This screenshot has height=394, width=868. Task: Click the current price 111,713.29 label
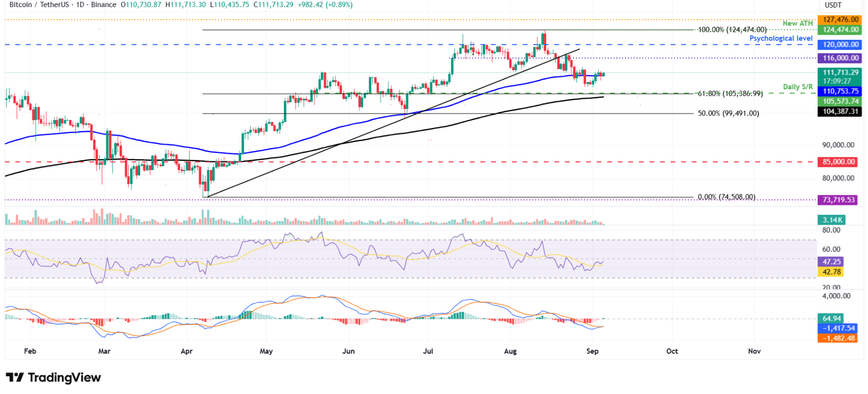[840, 73]
